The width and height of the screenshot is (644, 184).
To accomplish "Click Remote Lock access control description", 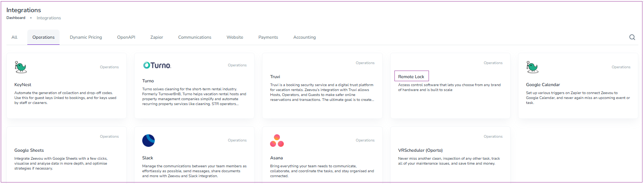I will (x=449, y=87).
